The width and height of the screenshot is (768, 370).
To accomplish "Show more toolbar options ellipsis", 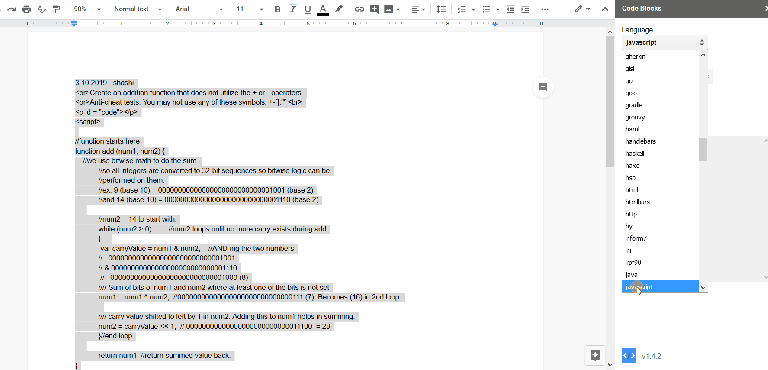I will tap(545, 9).
